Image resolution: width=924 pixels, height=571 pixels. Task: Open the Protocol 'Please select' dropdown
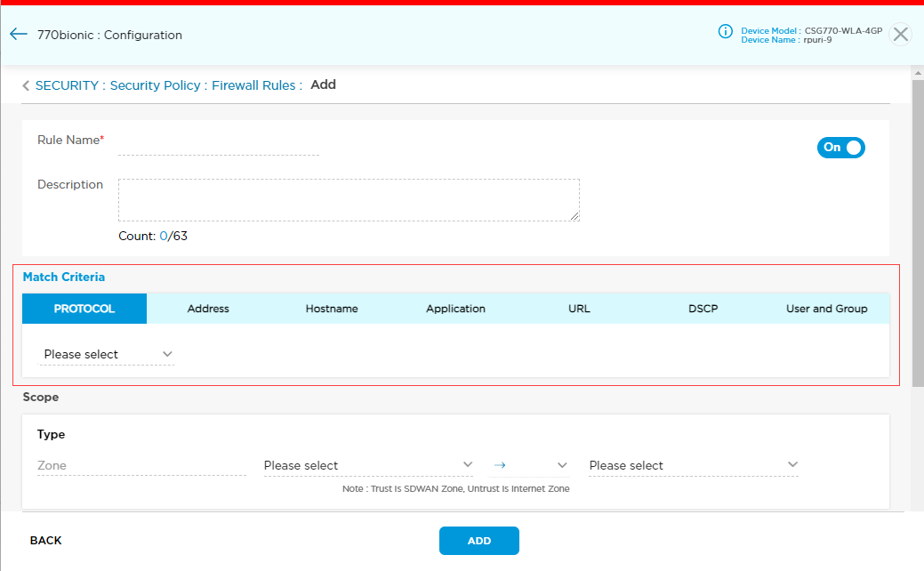click(107, 354)
